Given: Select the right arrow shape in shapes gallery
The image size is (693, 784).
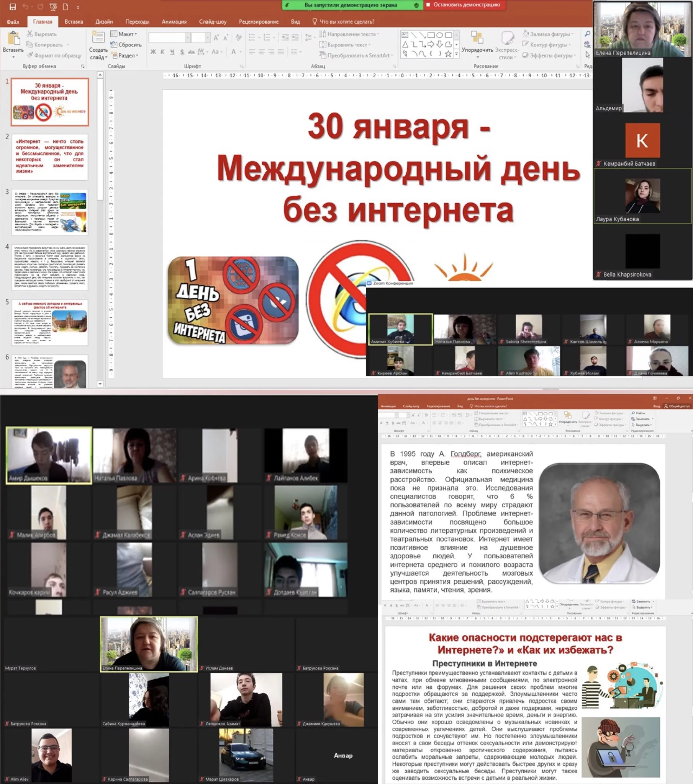Looking at the screenshot, I should click(431, 44).
